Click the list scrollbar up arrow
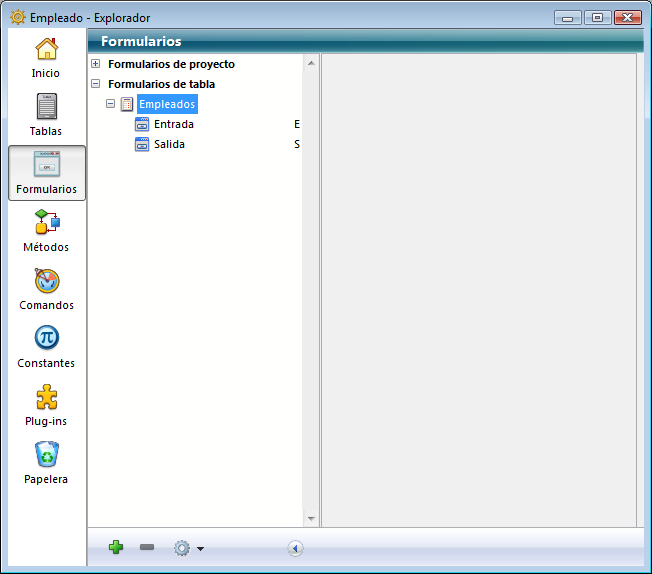 [311, 63]
